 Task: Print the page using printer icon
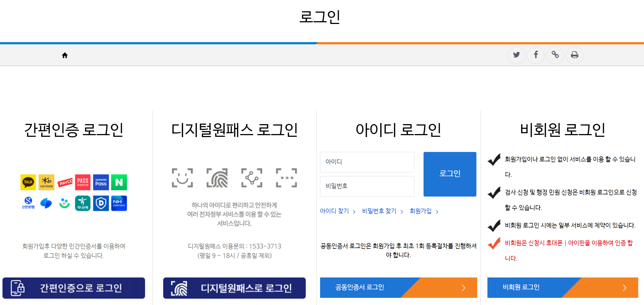[x=574, y=55]
